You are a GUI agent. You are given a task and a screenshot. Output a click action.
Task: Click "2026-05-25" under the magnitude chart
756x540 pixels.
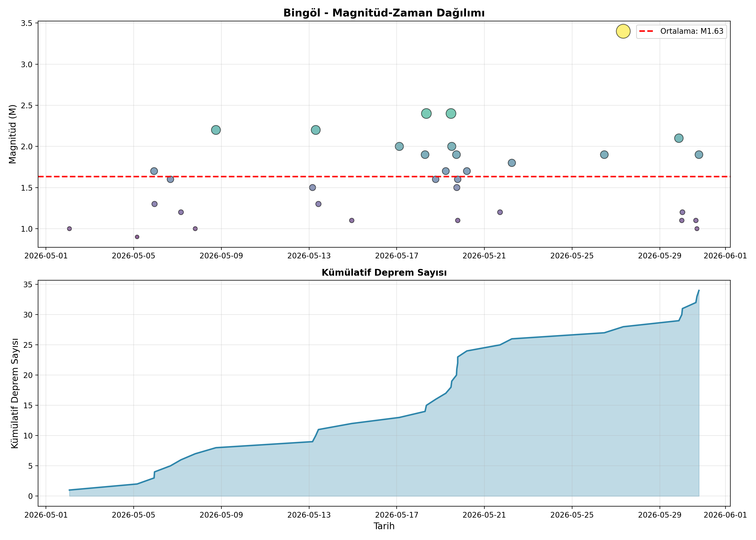pyautogui.click(x=572, y=256)
